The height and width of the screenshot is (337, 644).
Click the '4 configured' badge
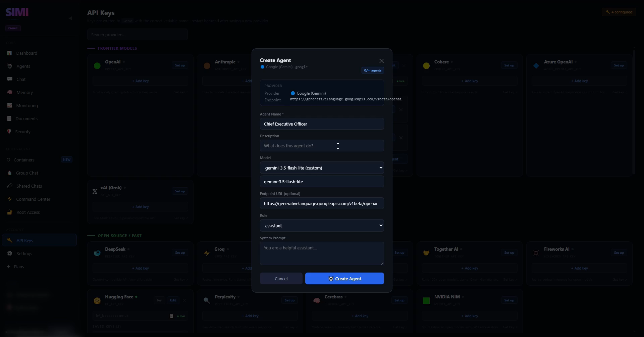619,12
